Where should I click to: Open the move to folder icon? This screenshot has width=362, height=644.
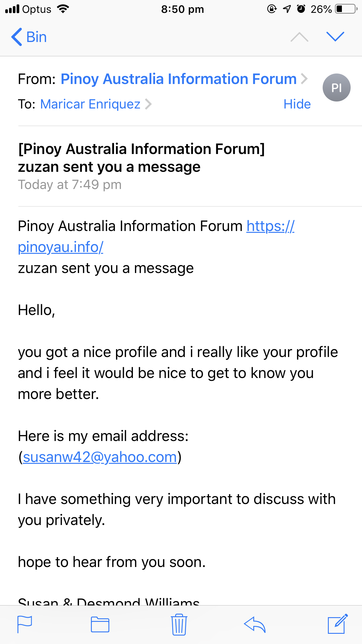point(100,624)
